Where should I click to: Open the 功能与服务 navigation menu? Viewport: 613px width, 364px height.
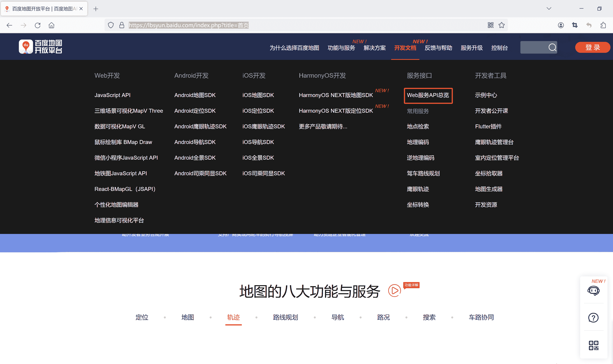(x=341, y=48)
